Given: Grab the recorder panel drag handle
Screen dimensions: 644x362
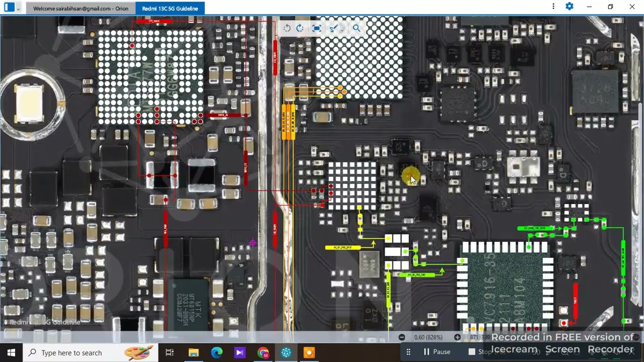Looking at the screenshot, I should [x=409, y=352].
